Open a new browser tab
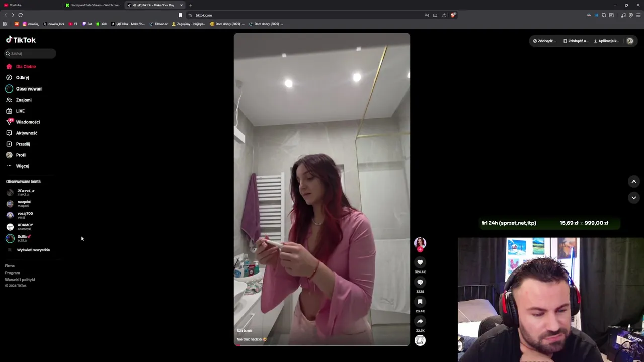Screen dimensions: 644x362 190,5
